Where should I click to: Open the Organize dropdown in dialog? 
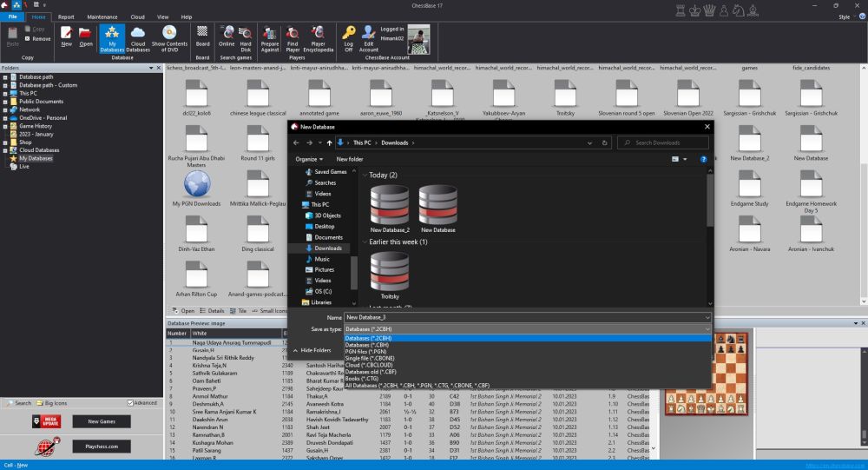(x=308, y=160)
